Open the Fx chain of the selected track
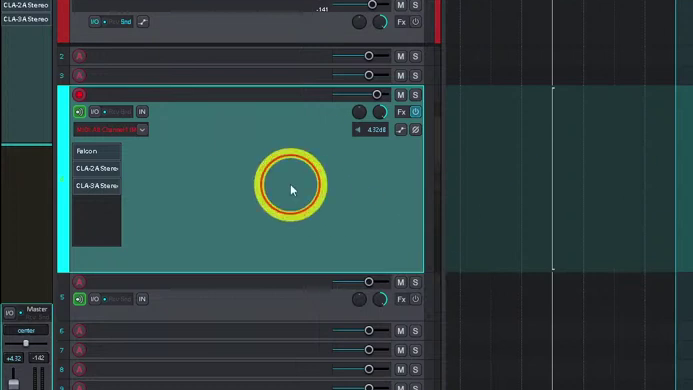Image resolution: width=693 pixels, height=390 pixels. pyautogui.click(x=401, y=112)
